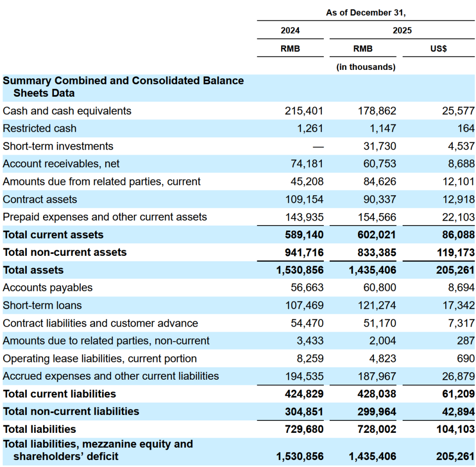
Task: Select Restricted cash US$ value 164
Action: pos(466,129)
